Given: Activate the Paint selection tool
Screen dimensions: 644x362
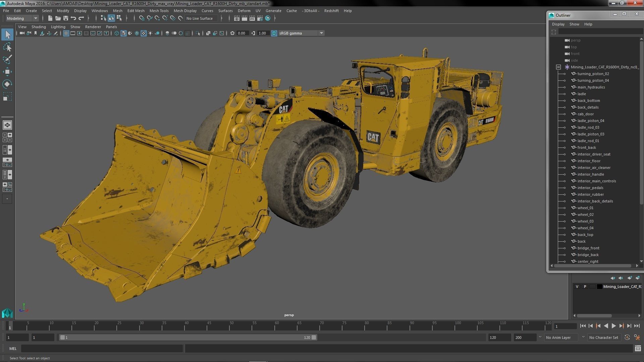Looking at the screenshot, I should pyautogui.click(x=7, y=60).
